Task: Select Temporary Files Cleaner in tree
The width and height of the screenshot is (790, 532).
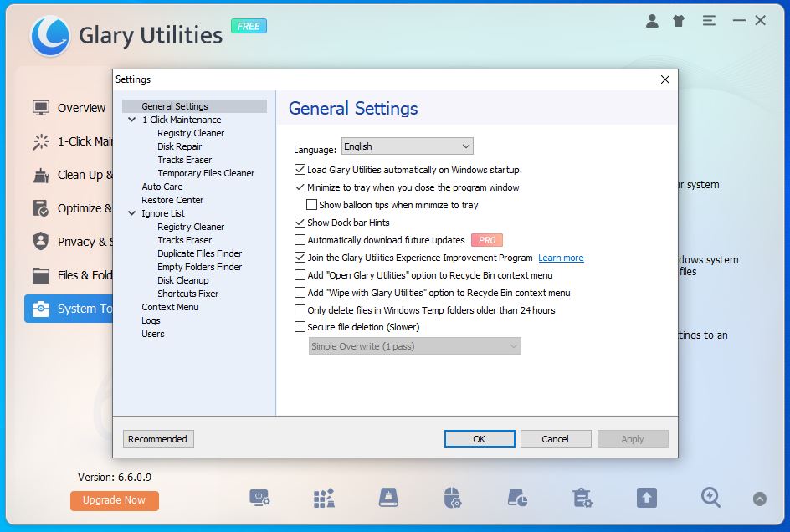Action: point(206,173)
